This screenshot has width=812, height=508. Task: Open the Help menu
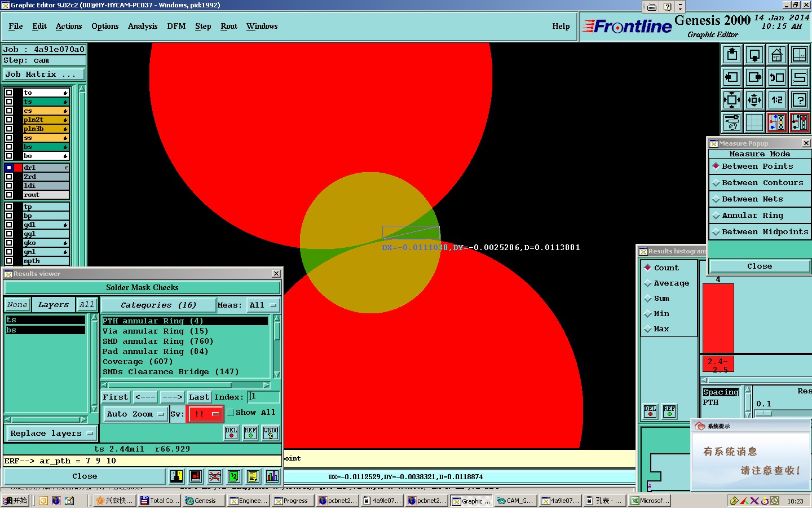click(561, 27)
